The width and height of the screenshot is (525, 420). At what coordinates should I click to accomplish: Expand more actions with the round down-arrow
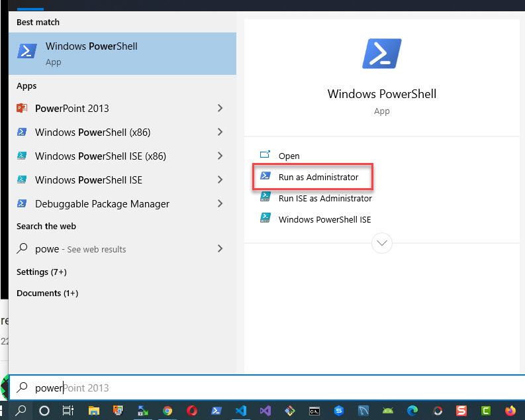click(382, 243)
